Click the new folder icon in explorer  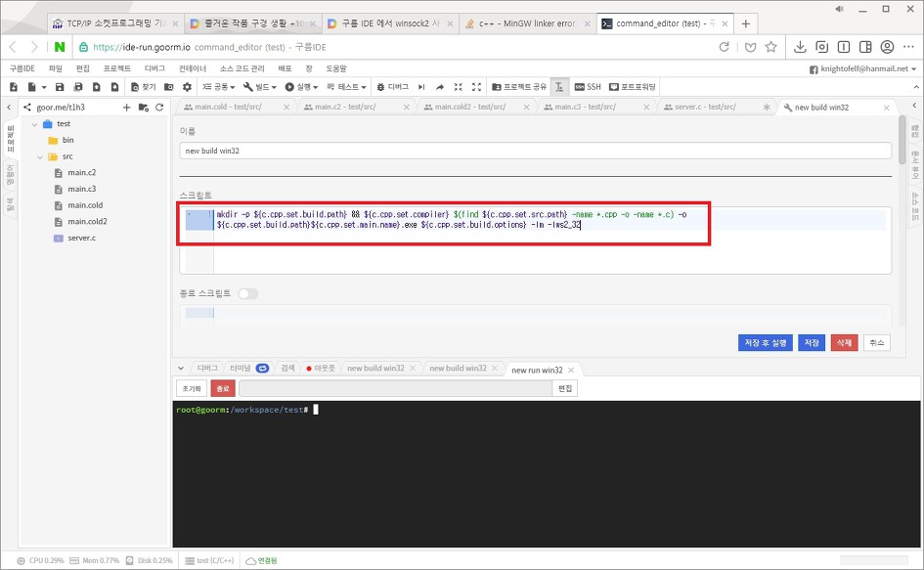[x=143, y=108]
